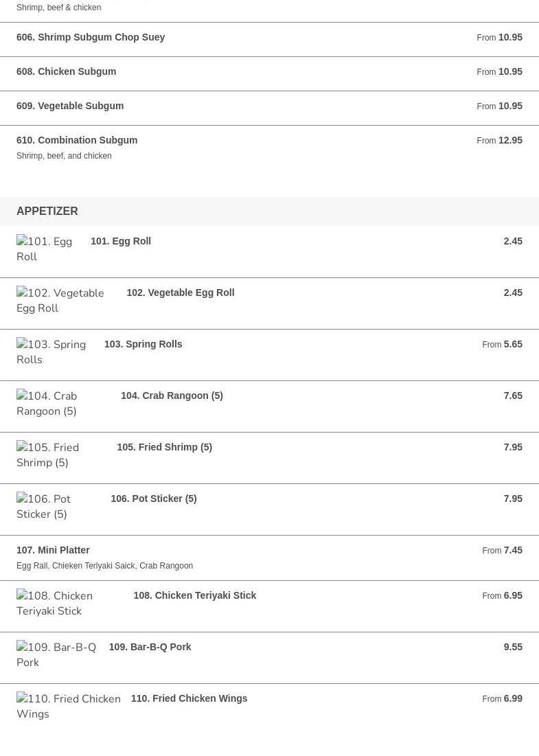
Task: Click the 109. Bar-B-Q Pork price 9.55
Action: [513, 647]
